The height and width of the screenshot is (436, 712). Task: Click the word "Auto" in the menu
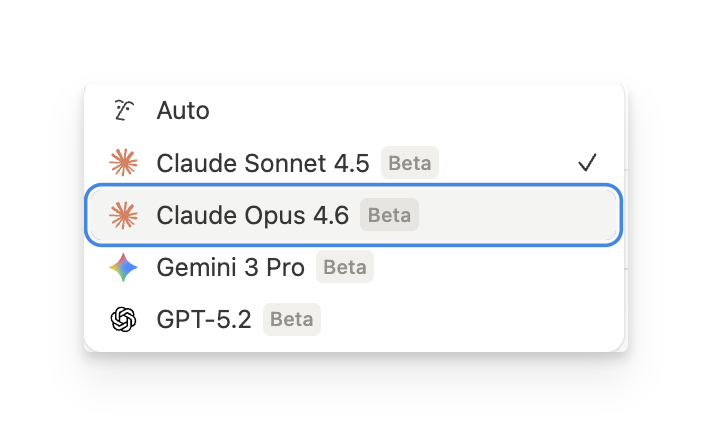tap(183, 110)
